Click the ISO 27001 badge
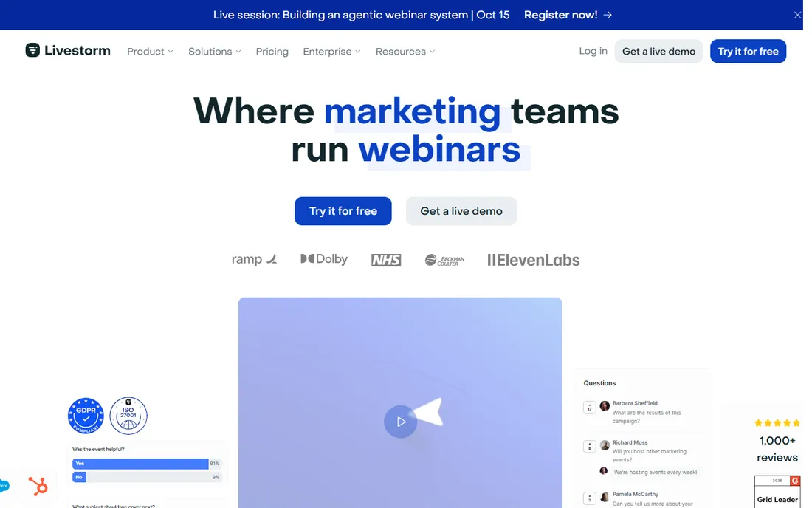The width and height of the screenshot is (812, 508). click(128, 415)
